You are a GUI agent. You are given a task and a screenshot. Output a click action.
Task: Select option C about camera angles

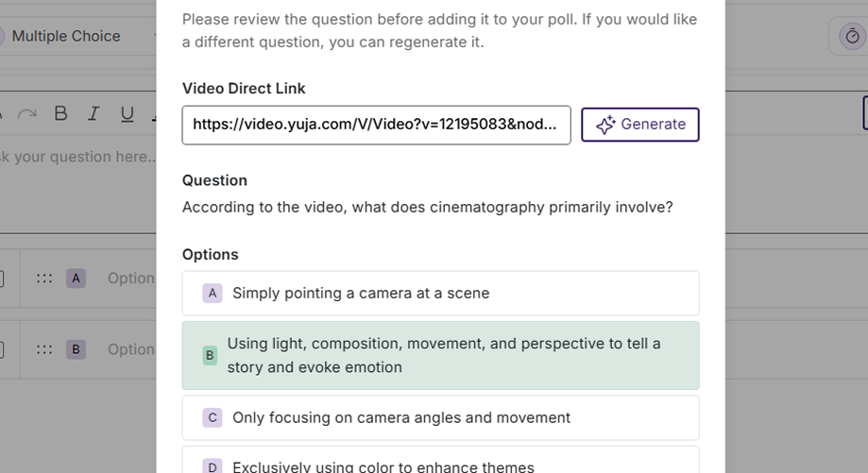tap(440, 417)
